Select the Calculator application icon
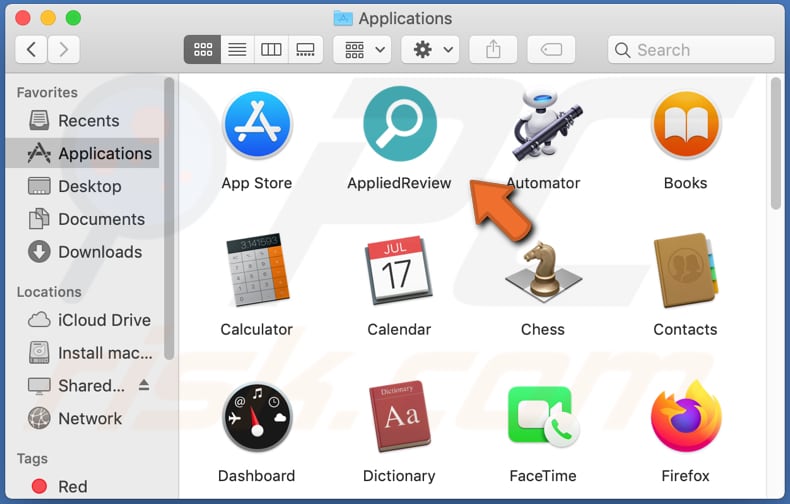The height and width of the screenshot is (504, 790). [x=257, y=270]
